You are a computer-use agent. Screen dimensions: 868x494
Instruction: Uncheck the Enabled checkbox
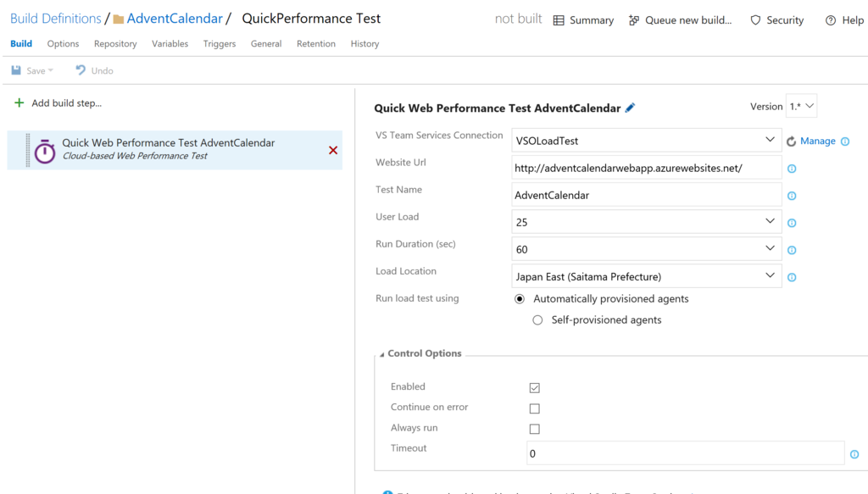[534, 388]
